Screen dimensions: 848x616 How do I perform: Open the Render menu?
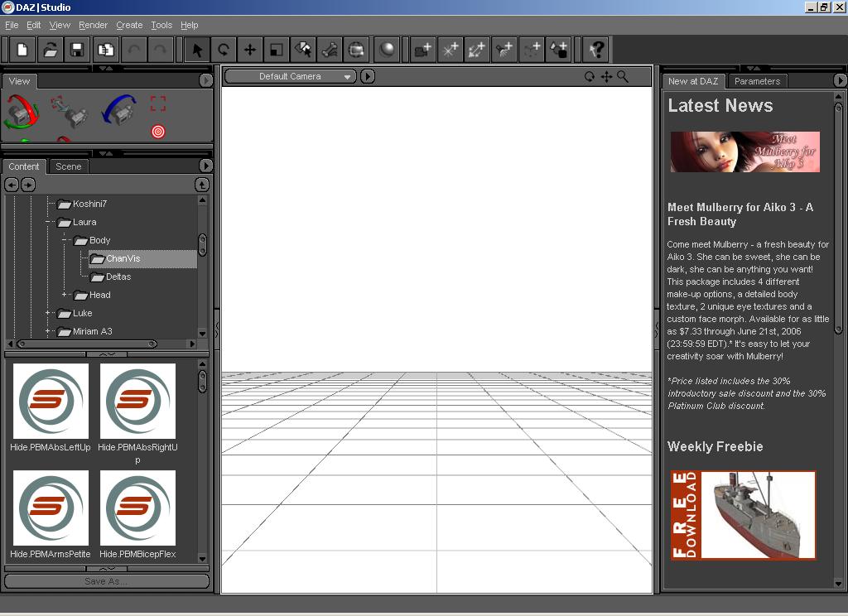[93, 25]
